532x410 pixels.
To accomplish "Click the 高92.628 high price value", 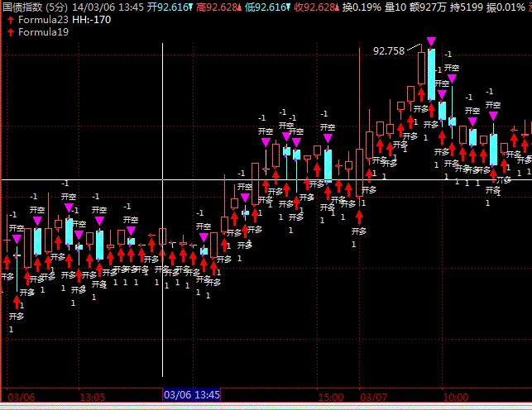I will click(x=218, y=7).
